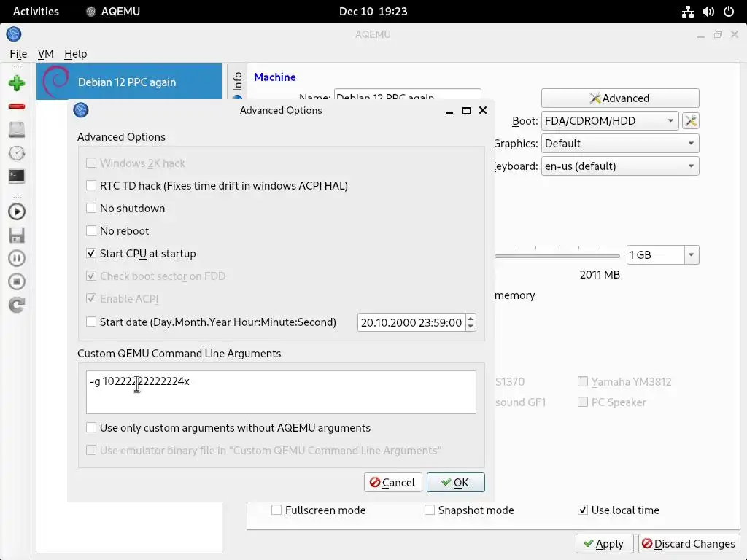The image size is (747, 560).
Task: Increment start date with the up arrow
Action: 471,319
